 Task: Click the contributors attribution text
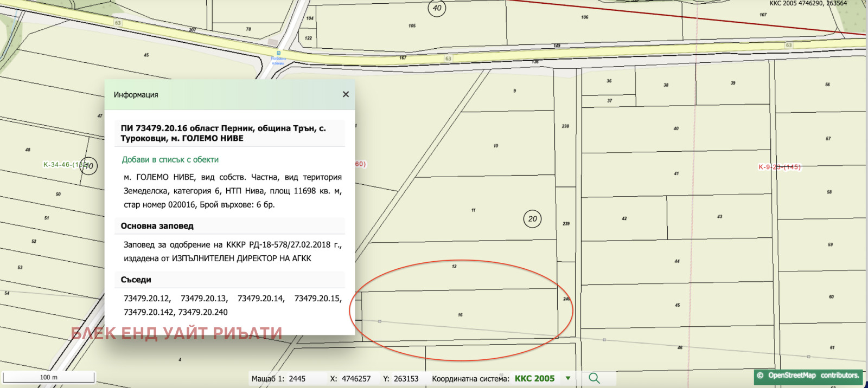(839, 376)
